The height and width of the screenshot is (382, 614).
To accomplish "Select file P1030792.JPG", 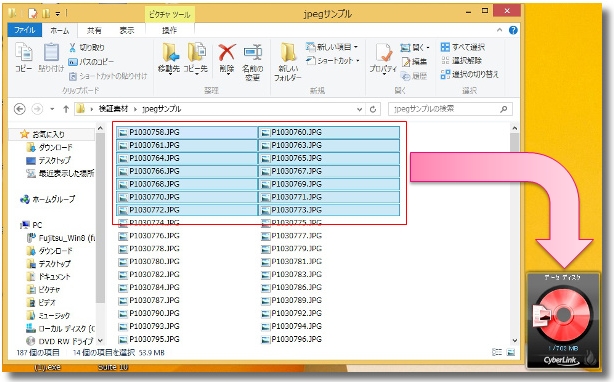I will point(291,313).
